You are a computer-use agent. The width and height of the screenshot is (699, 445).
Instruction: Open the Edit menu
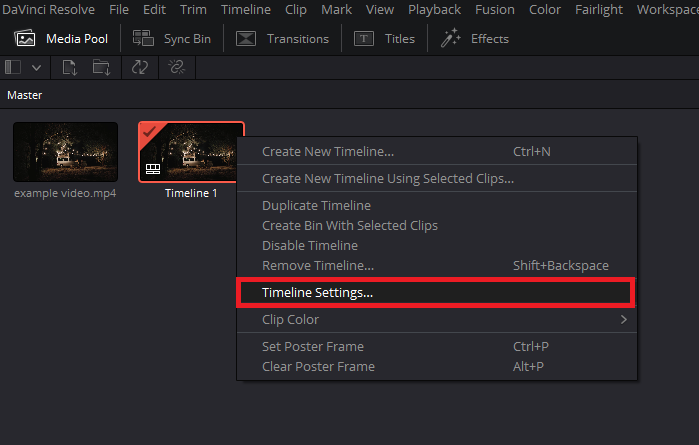[154, 9]
